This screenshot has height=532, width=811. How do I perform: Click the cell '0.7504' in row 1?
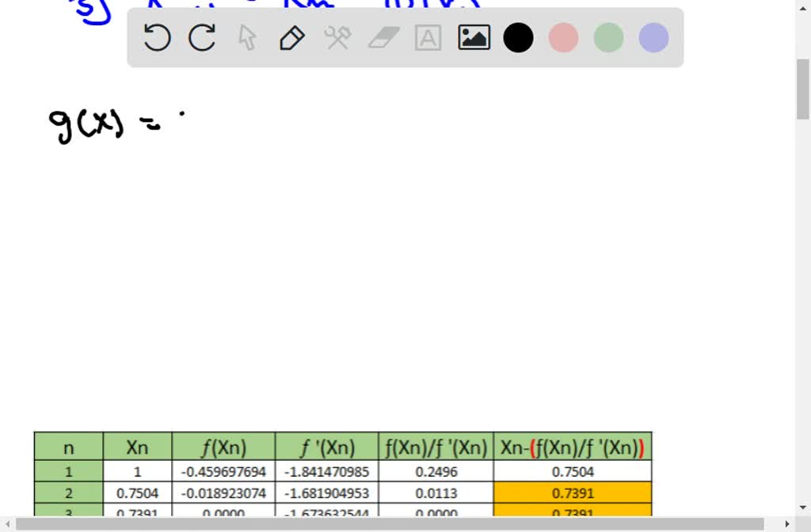pyautogui.click(x=573, y=472)
